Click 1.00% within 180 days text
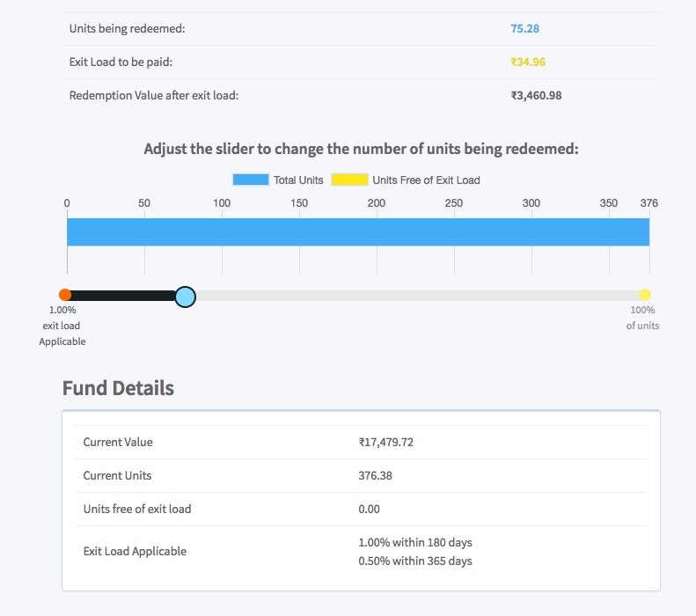This screenshot has height=616, width=696. pos(415,543)
